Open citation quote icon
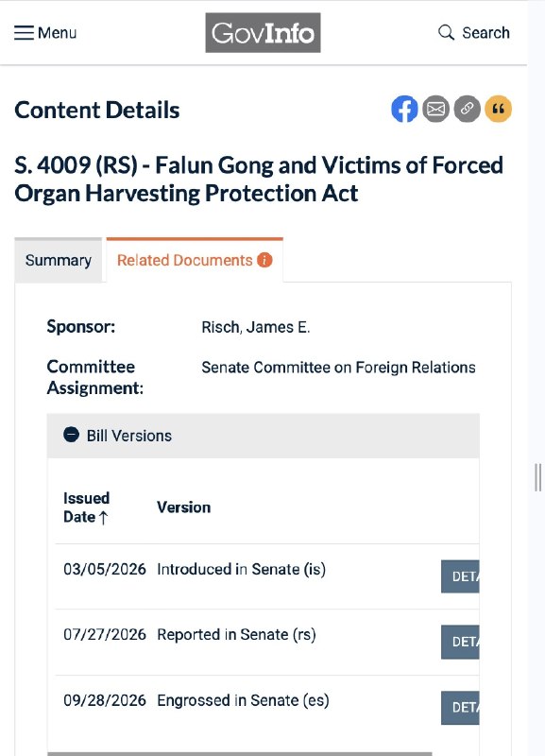 (x=499, y=109)
